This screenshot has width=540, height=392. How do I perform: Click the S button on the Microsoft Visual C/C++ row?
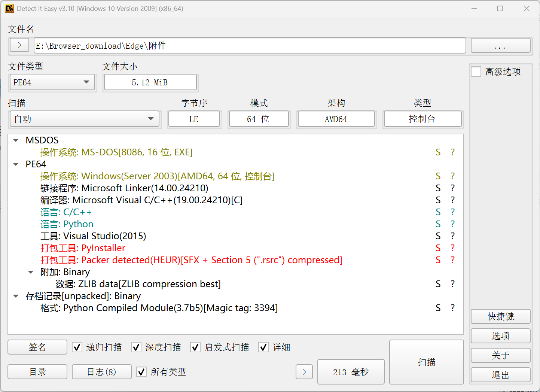click(x=438, y=200)
